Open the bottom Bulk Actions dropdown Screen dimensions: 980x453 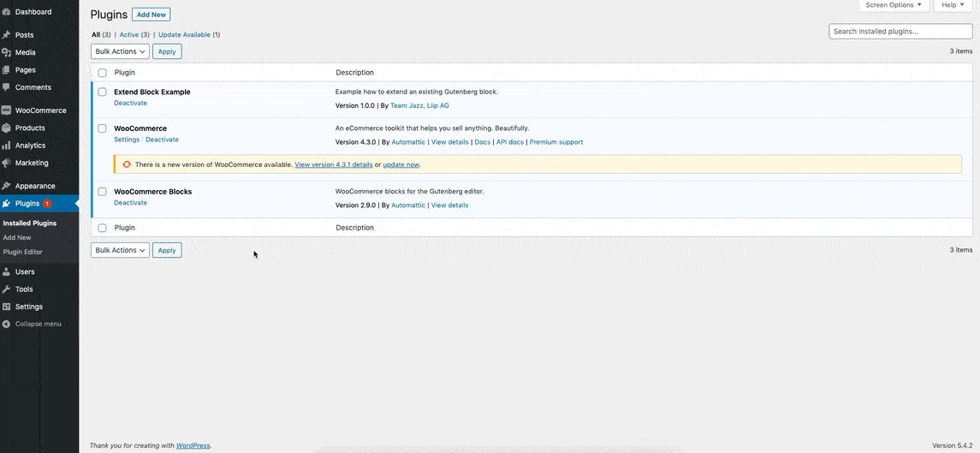tap(120, 250)
